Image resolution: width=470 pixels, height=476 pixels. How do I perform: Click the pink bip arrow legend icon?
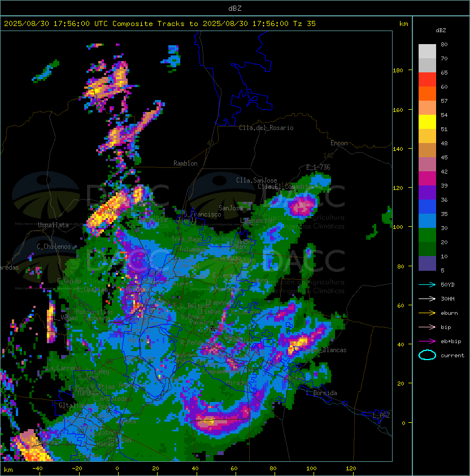click(427, 327)
